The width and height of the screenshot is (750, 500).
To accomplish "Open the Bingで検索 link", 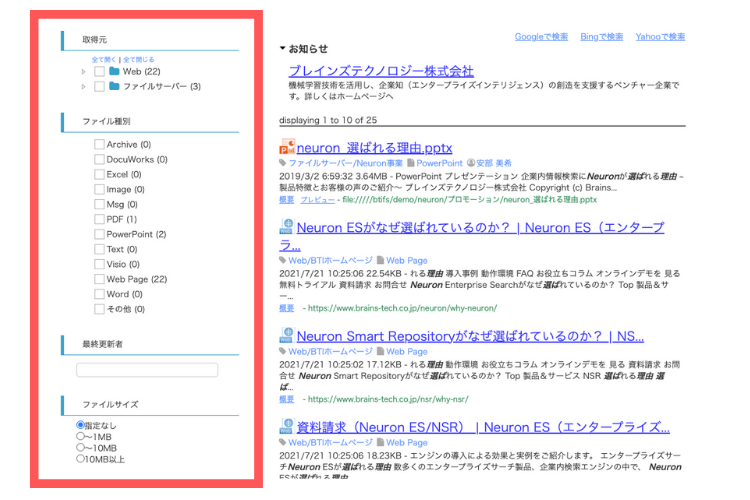I will 602,37.
